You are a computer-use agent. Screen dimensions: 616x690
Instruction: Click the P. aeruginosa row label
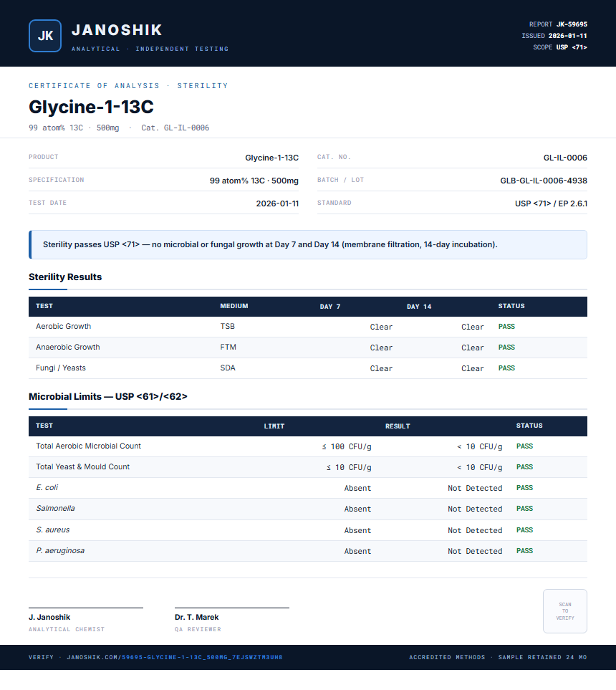pos(60,550)
